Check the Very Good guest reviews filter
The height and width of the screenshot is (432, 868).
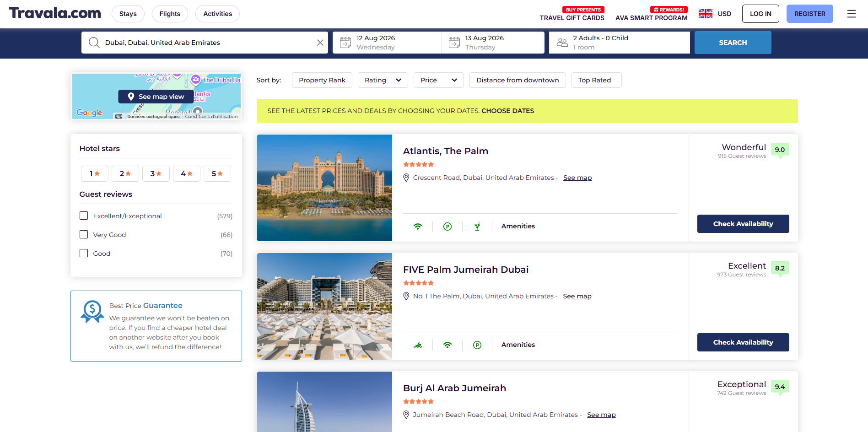pos(84,234)
